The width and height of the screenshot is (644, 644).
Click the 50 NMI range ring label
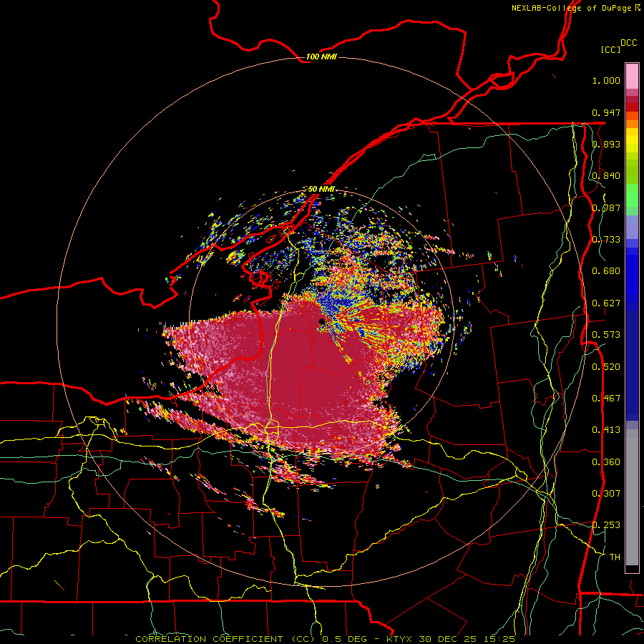point(321,189)
